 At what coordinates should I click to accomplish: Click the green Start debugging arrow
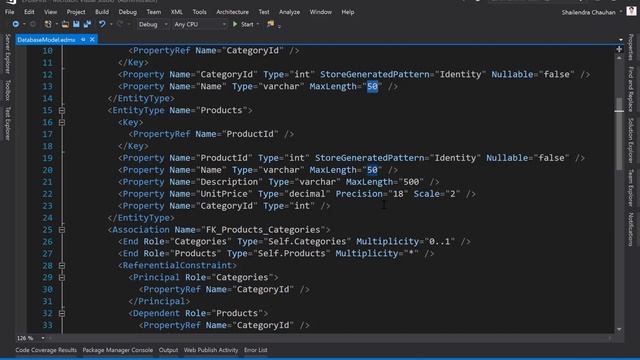pos(235,24)
